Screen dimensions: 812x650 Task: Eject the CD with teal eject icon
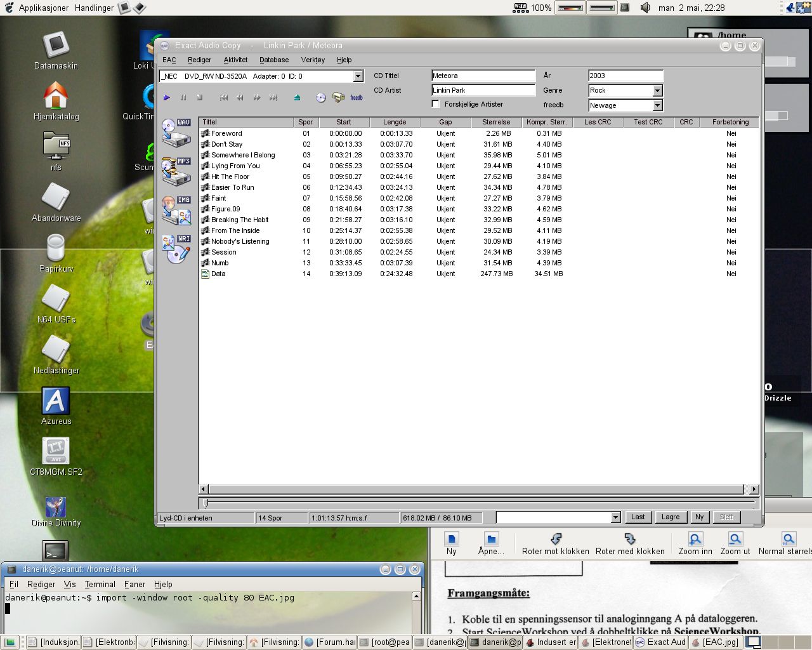point(297,98)
